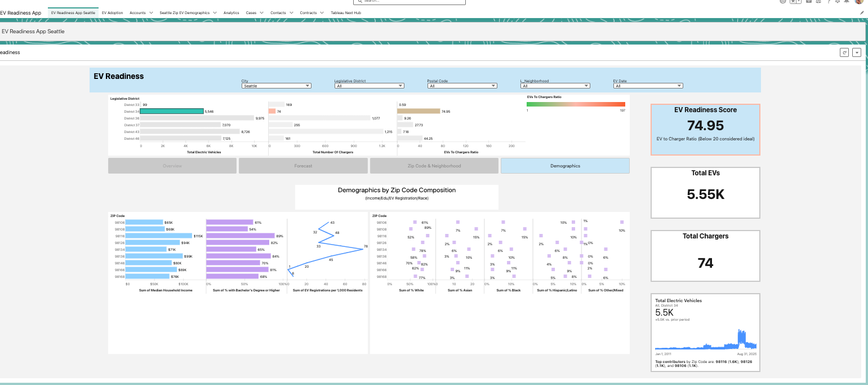
Task: Switch to the EV Readiness App Seattle tab
Action: (73, 12)
